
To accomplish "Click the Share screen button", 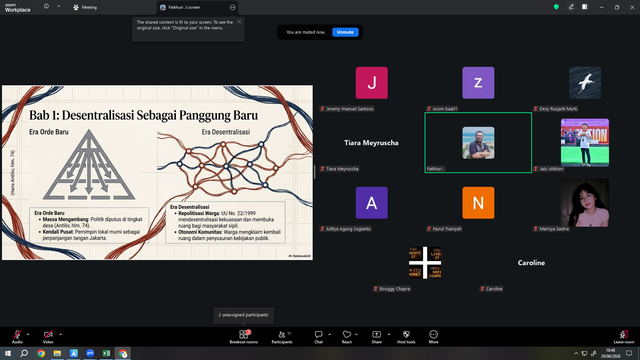I will 376,337.
